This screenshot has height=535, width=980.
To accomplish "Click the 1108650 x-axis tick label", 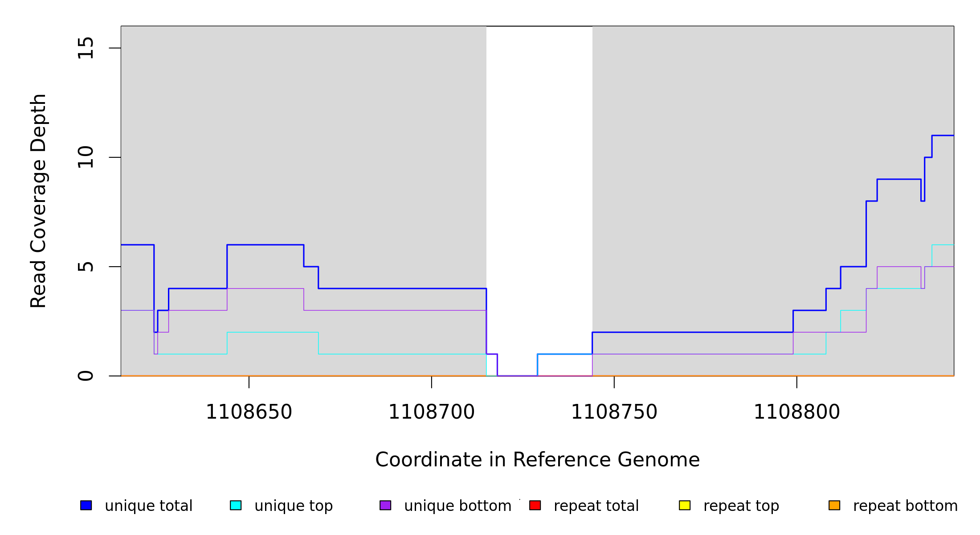I will click(249, 412).
